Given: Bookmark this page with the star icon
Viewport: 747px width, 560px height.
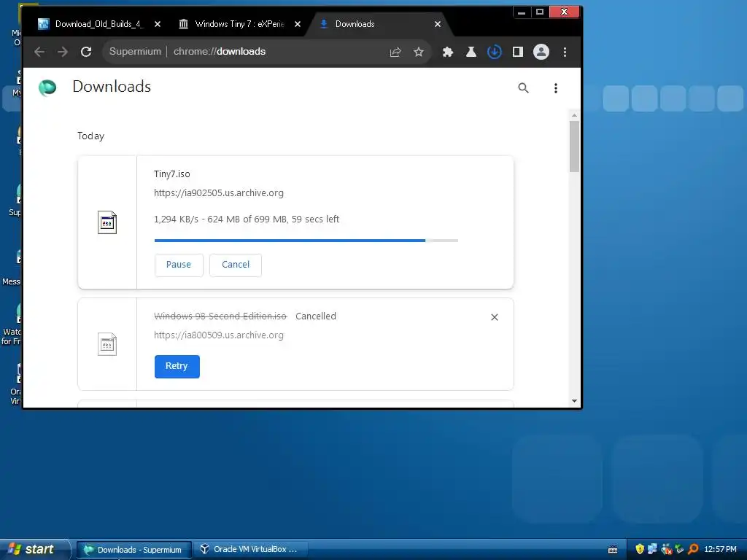Looking at the screenshot, I should 418,52.
